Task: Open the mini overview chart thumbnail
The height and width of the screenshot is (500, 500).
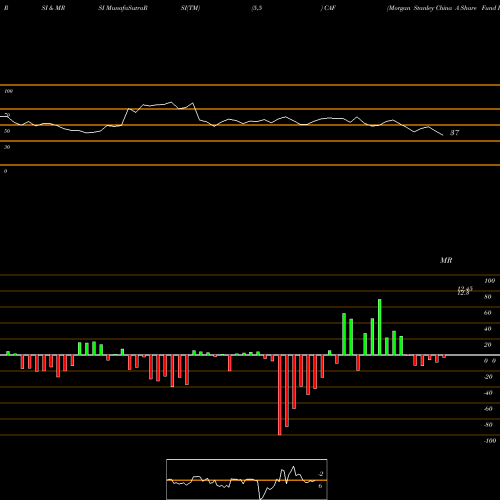Action: 247,479
